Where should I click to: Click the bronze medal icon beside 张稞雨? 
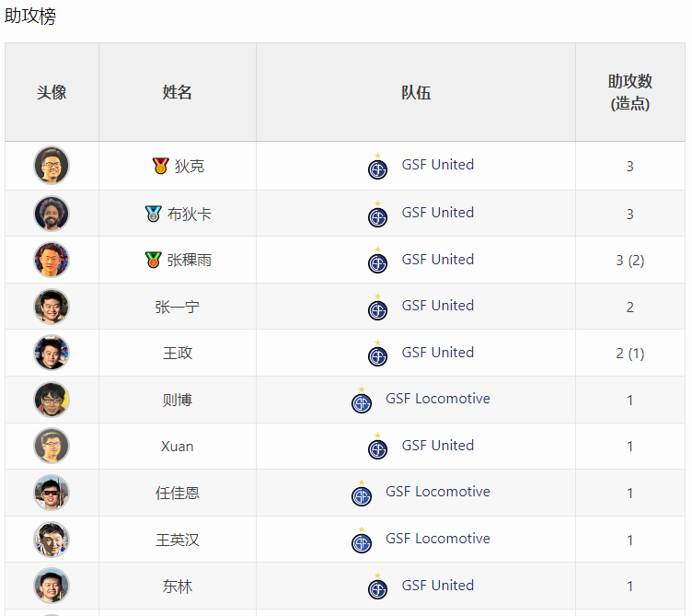click(x=153, y=260)
